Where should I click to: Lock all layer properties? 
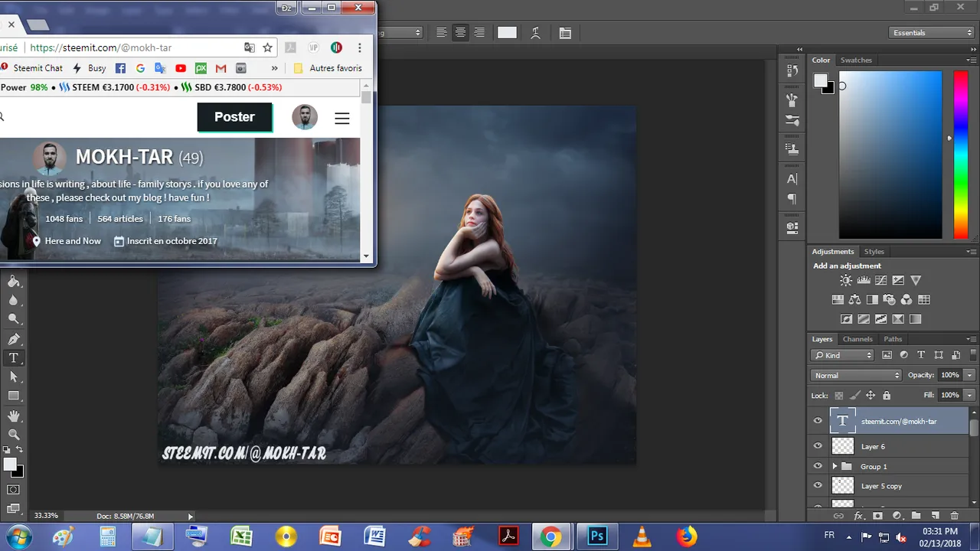pos(887,396)
